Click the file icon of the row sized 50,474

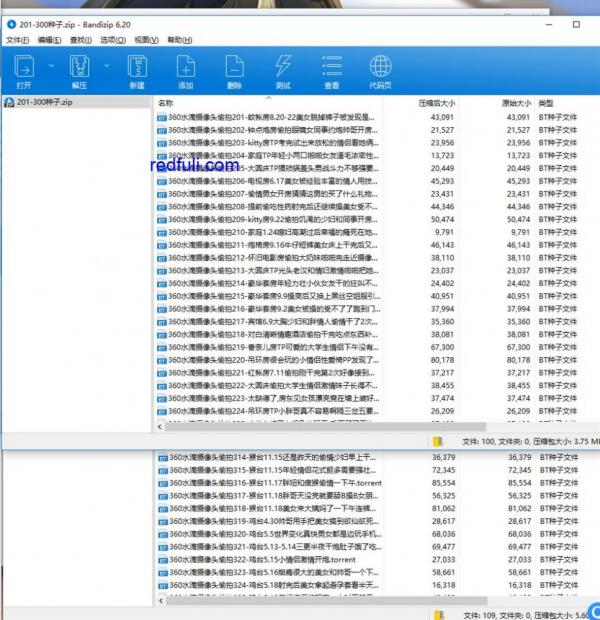coord(161,220)
